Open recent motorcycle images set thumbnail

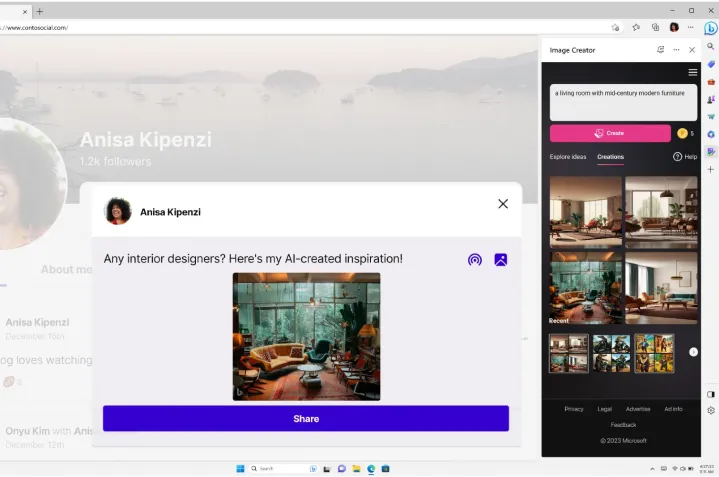click(611, 353)
